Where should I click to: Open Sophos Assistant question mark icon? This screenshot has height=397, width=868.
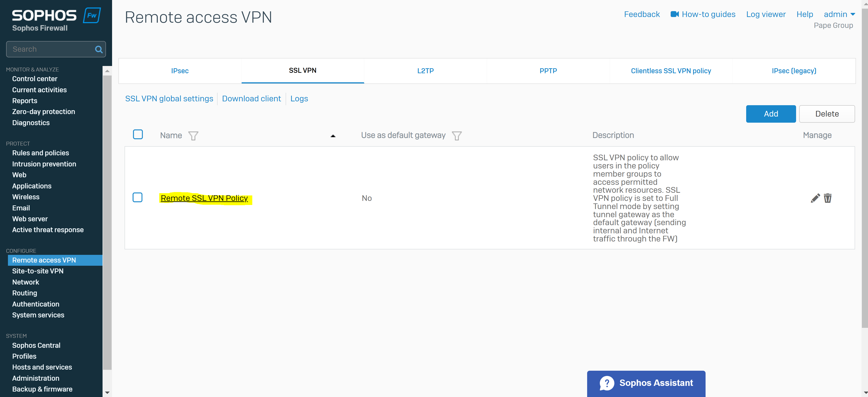[607, 383]
